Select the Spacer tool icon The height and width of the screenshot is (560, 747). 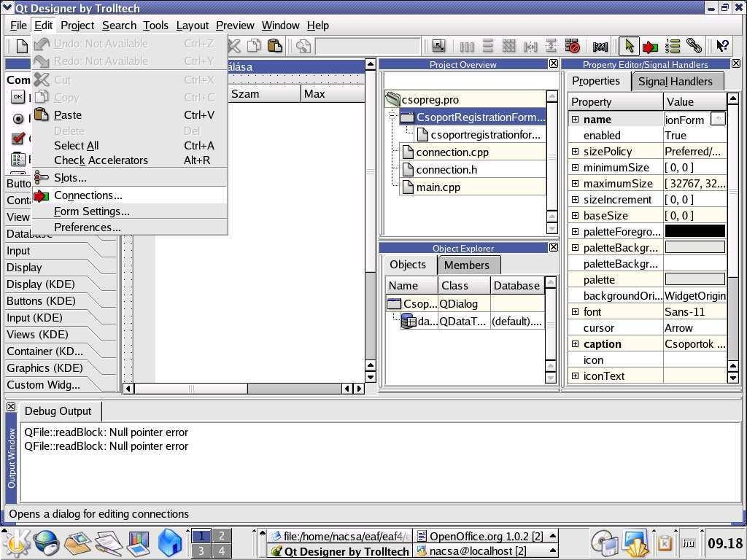click(x=600, y=46)
